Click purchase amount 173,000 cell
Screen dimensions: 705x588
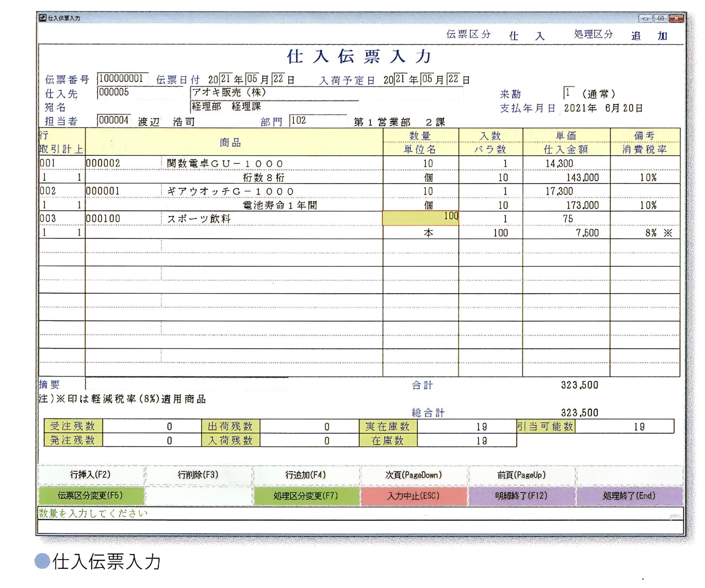click(x=566, y=205)
